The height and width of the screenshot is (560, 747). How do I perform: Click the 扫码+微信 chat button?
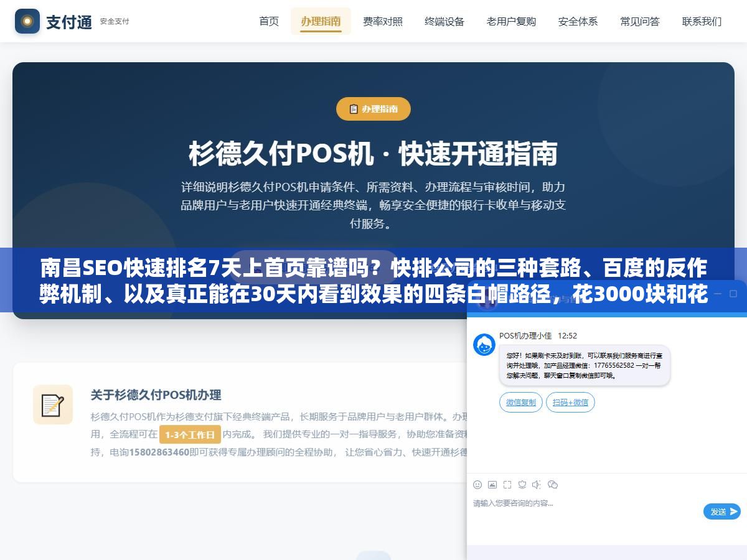[x=570, y=403]
